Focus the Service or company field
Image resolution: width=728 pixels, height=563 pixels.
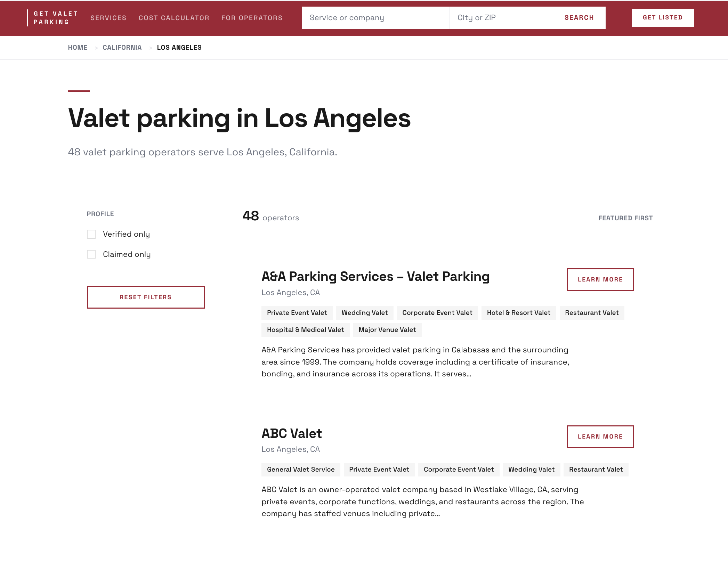pos(375,18)
